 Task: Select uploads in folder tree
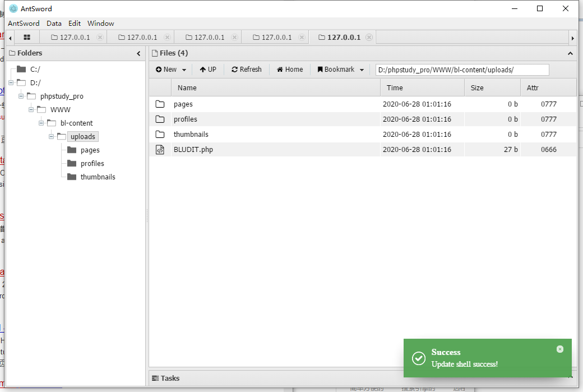83,136
